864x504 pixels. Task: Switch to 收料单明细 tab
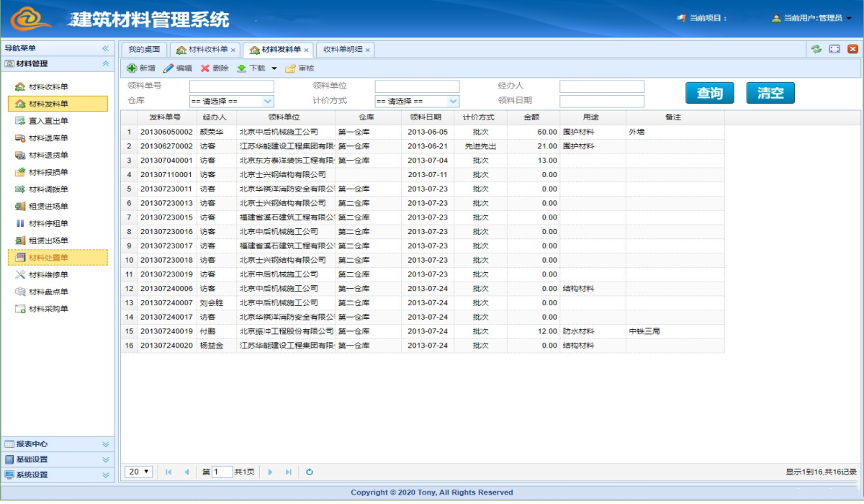[345, 50]
